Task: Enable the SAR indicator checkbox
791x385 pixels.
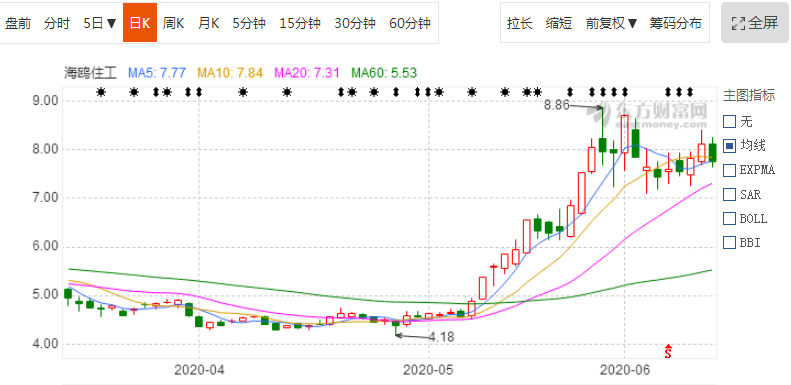Action: (x=729, y=194)
